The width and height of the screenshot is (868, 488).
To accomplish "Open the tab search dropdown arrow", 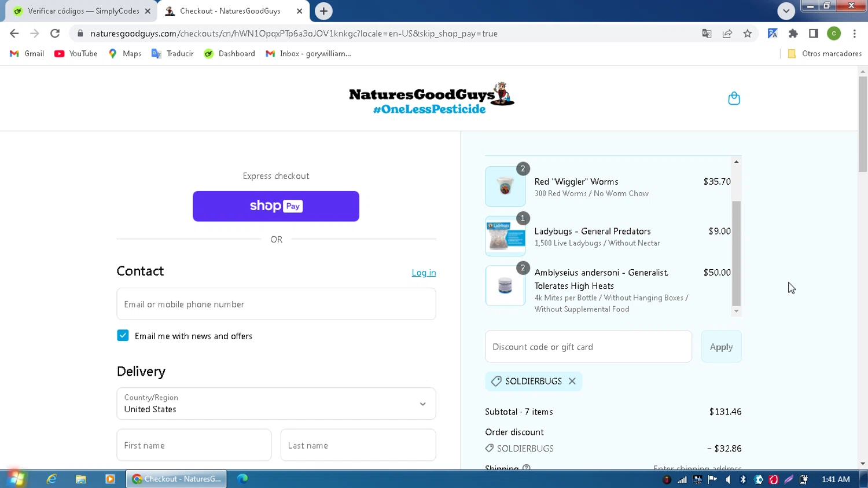I will pos(786,11).
